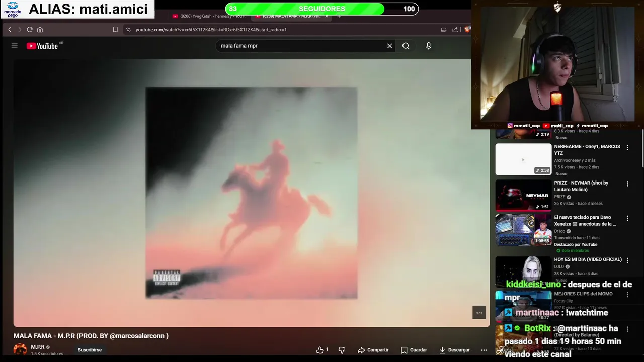Screen dimensions: 644x362
Task: Reload the page
Action: pyautogui.click(x=30, y=30)
